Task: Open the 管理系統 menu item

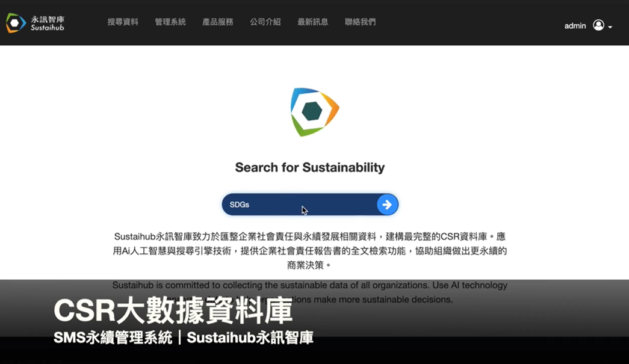Action: pyautogui.click(x=170, y=22)
